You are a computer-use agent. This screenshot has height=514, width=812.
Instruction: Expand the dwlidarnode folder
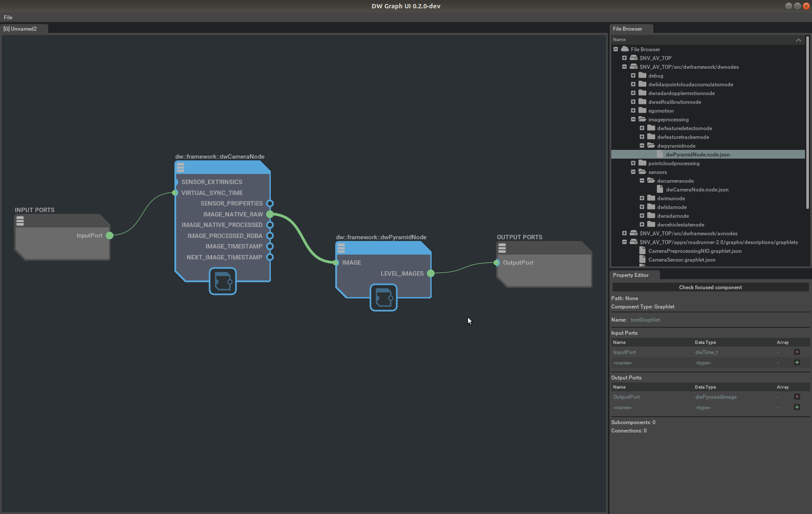[x=642, y=207]
